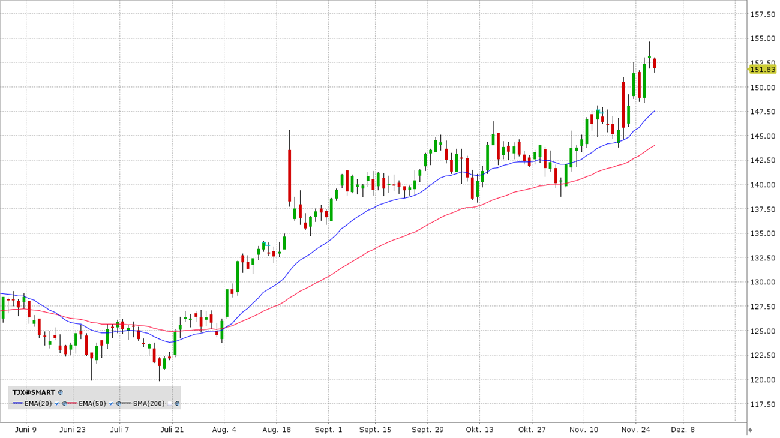Click the 135.00 price axis label

point(763,233)
